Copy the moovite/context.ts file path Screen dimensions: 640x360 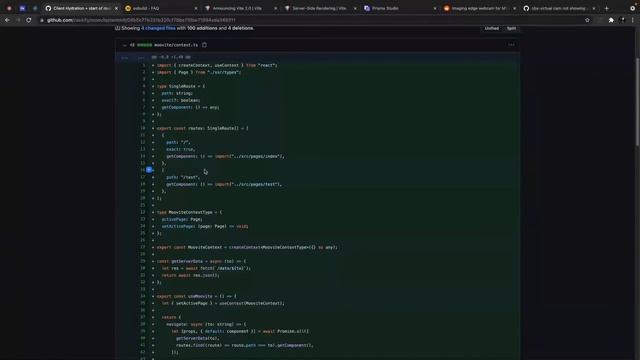point(204,45)
